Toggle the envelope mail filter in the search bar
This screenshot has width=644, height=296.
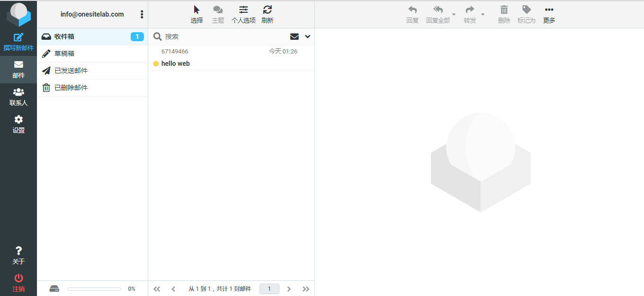click(294, 37)
